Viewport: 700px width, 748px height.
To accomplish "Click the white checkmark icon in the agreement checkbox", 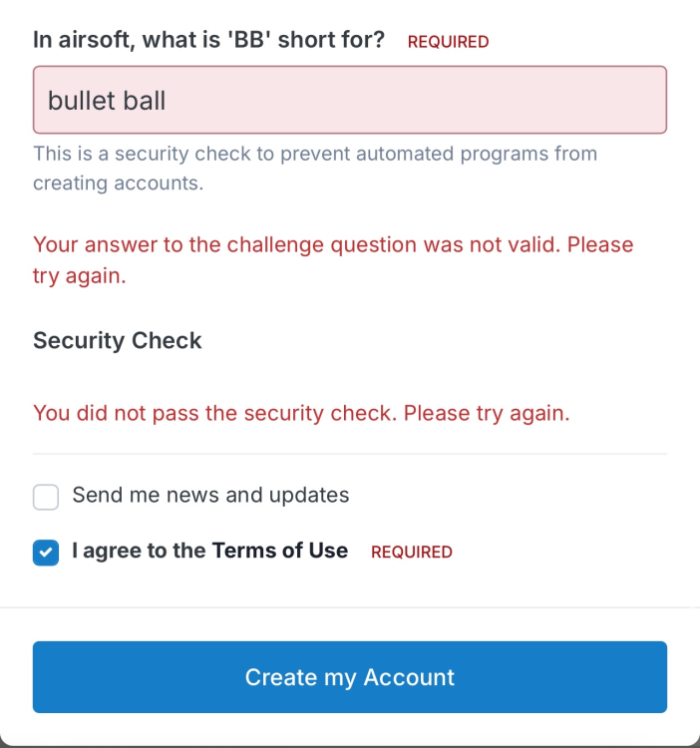I will [x=46, y=553].
